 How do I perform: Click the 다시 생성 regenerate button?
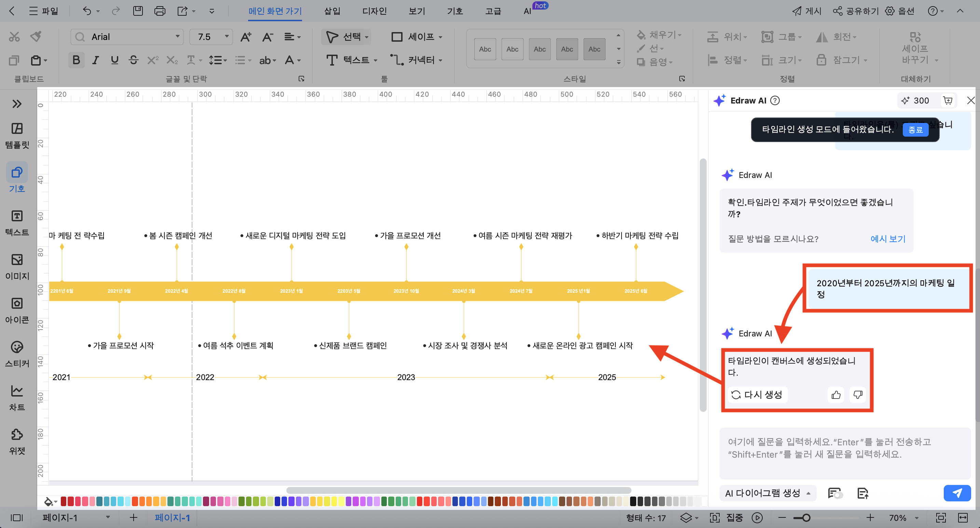(x=757, y=394)
